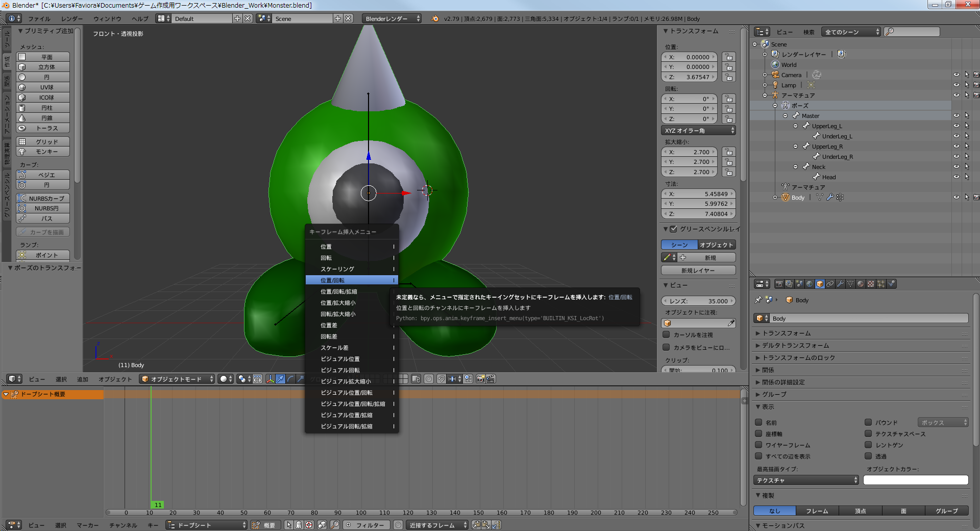The image size is (980, 531).
Task: Lock the X location lock icon
Action: tap(729, 57)
